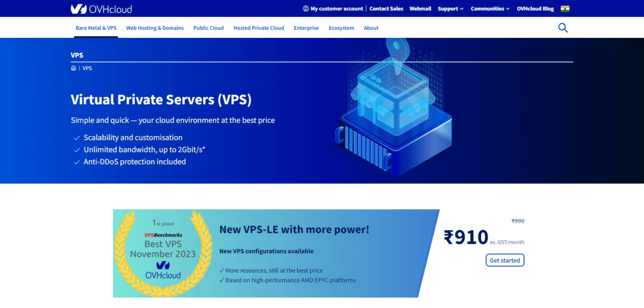
Task: Open Hosted Private Cloud menu
Action: [259, 28]
